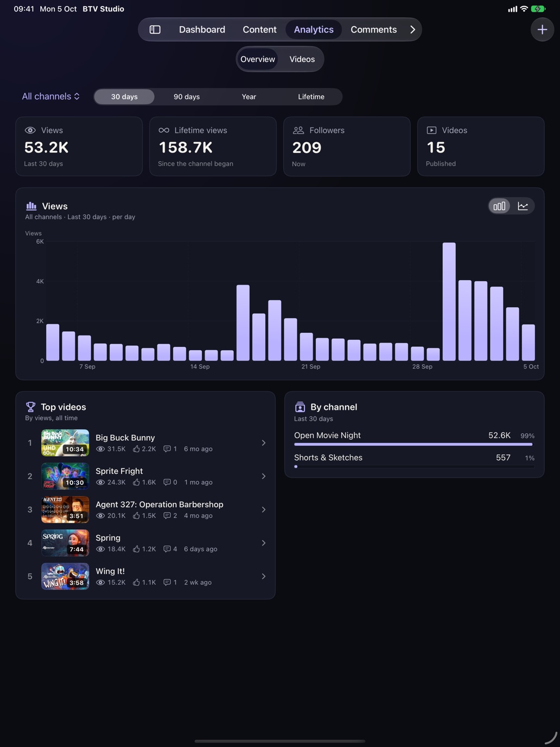560x747 pixels.
Task: Click Sprite Fright comments icon
Action: click(167, 482)
